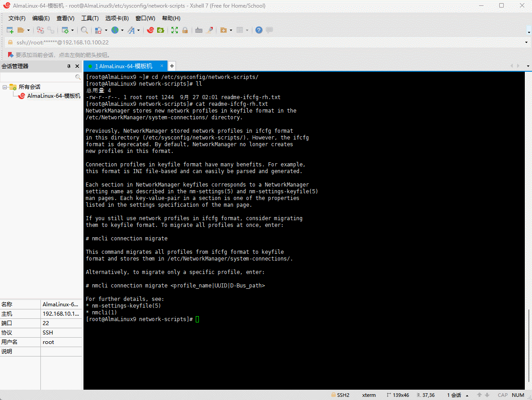Viewport: 532px width, 400px height.
Task: Open the Find magnifier tool
Action: click(x=84, y=30)
